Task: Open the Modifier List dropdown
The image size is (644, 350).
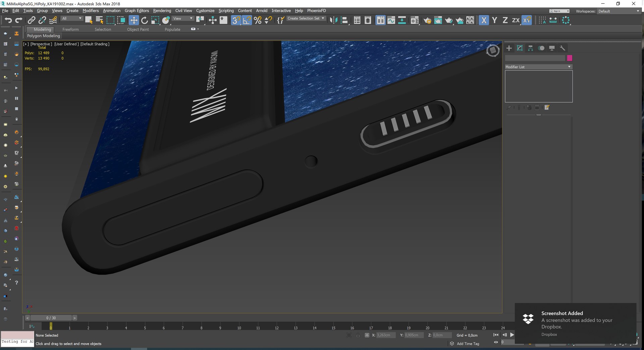Action: point(538,67)
